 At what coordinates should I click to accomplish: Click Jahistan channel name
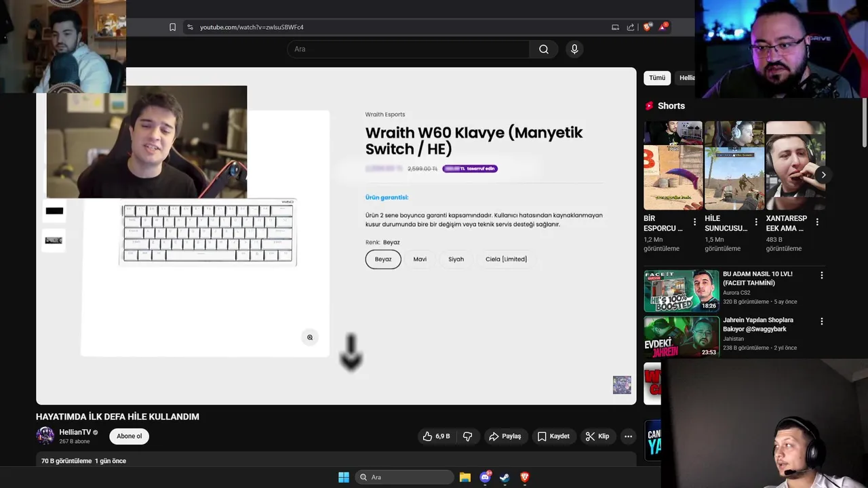pyautogui.click(x=733, y=339)
